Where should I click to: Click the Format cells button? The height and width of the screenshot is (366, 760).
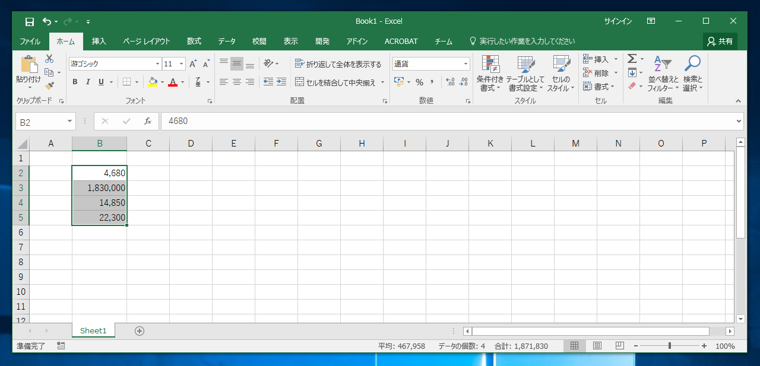(599, 86)
